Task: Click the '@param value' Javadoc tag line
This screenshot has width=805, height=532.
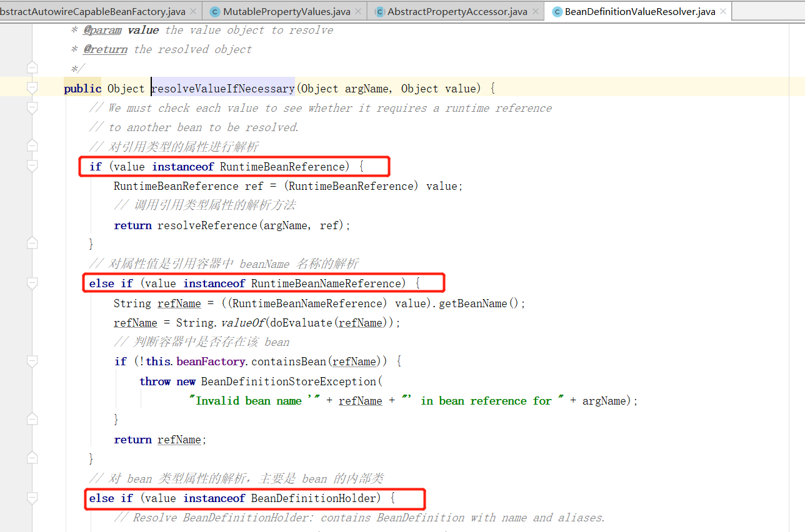Action: coord(202,30)
